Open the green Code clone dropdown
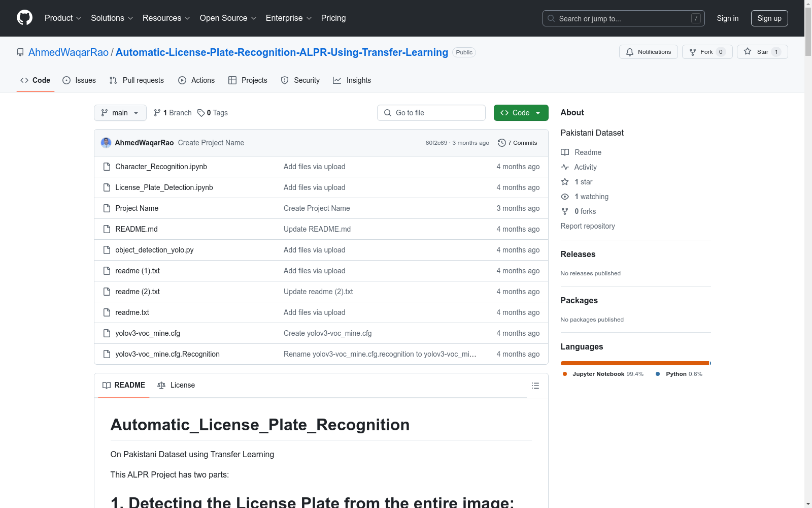 coord(521,113)
